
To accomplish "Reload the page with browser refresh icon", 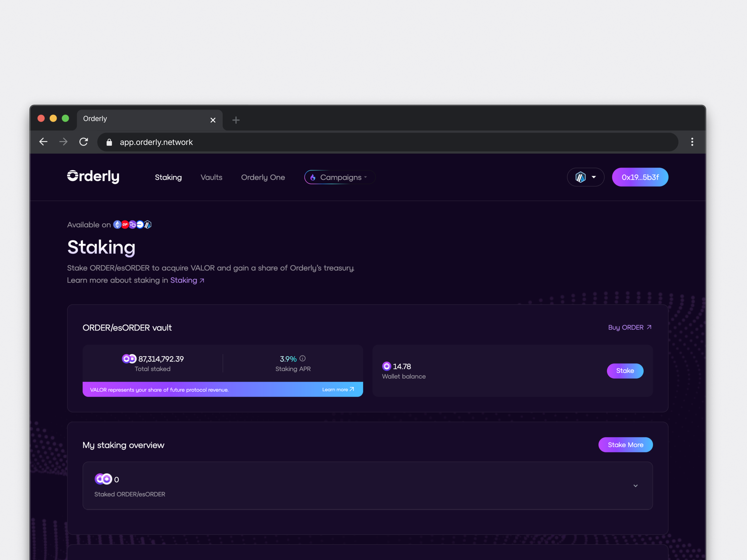I will click(x=84, y=142).
